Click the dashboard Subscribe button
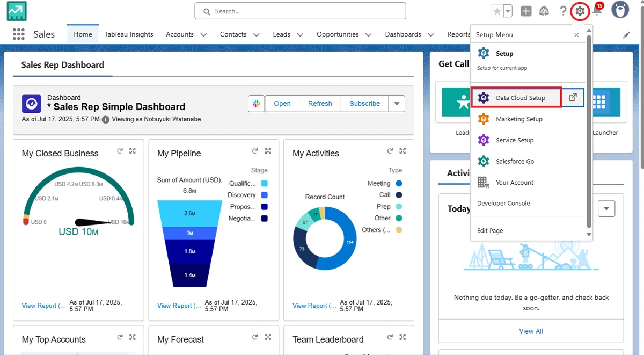The image size is (644, 355). (x=364, y=104)
